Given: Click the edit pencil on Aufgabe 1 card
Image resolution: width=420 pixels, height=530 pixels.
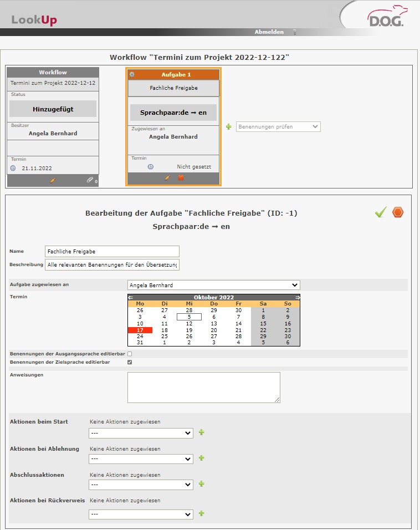Looking at the screenshot, I should coord(167,177).
